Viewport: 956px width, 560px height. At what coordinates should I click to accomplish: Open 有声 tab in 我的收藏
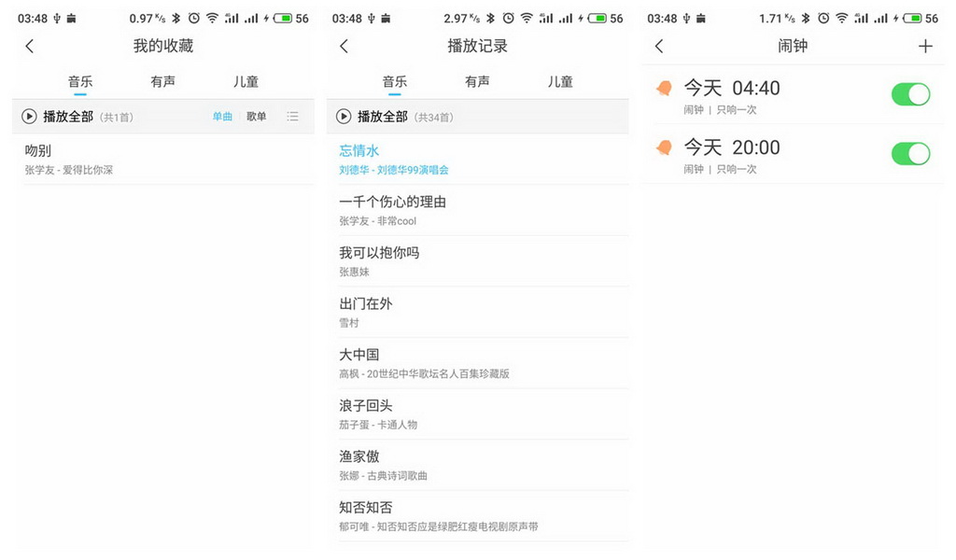coord(163,82)
